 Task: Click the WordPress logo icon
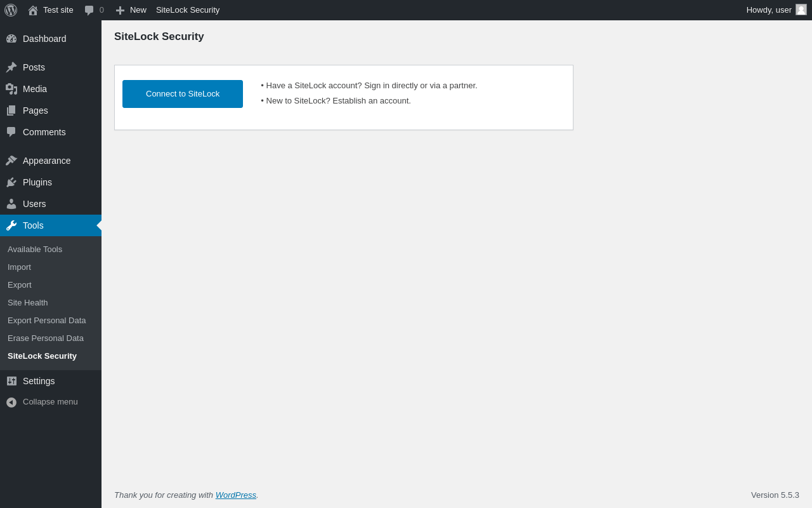[x=11, y=10]
